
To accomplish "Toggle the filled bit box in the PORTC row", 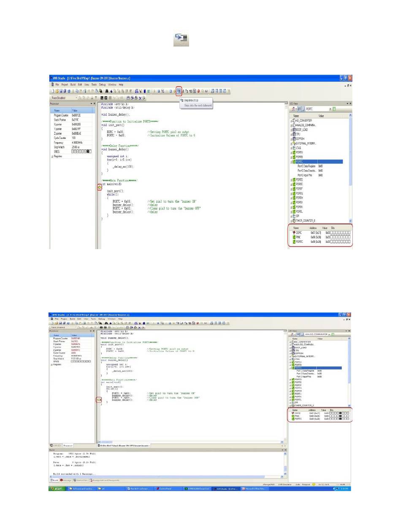I will (x=340, y=419).
